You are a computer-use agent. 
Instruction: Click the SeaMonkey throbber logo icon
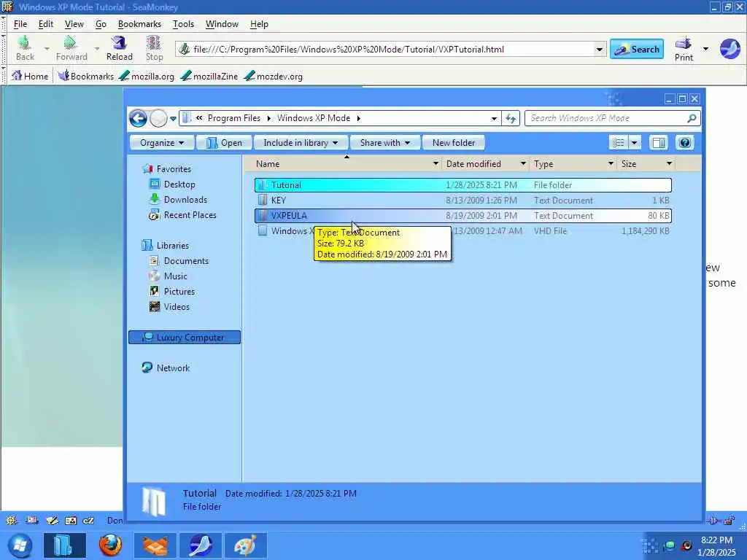coord(729,49)
